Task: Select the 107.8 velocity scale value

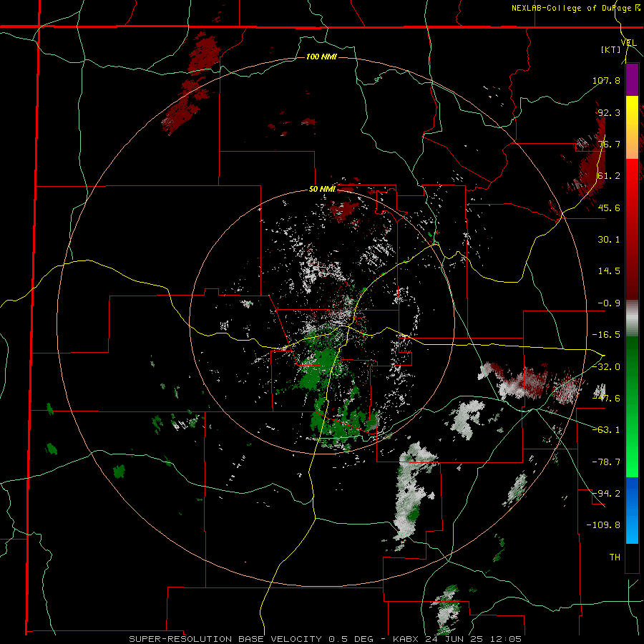Action: [x=606, y=80]
